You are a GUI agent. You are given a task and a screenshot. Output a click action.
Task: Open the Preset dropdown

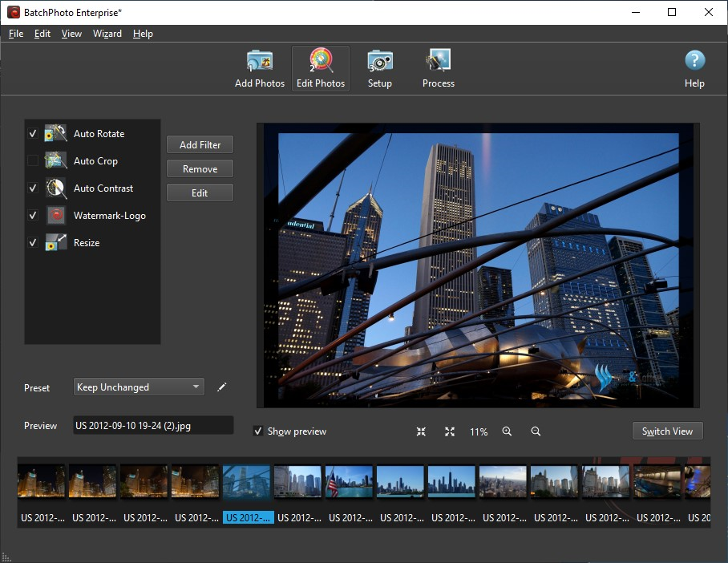[138, 387]
